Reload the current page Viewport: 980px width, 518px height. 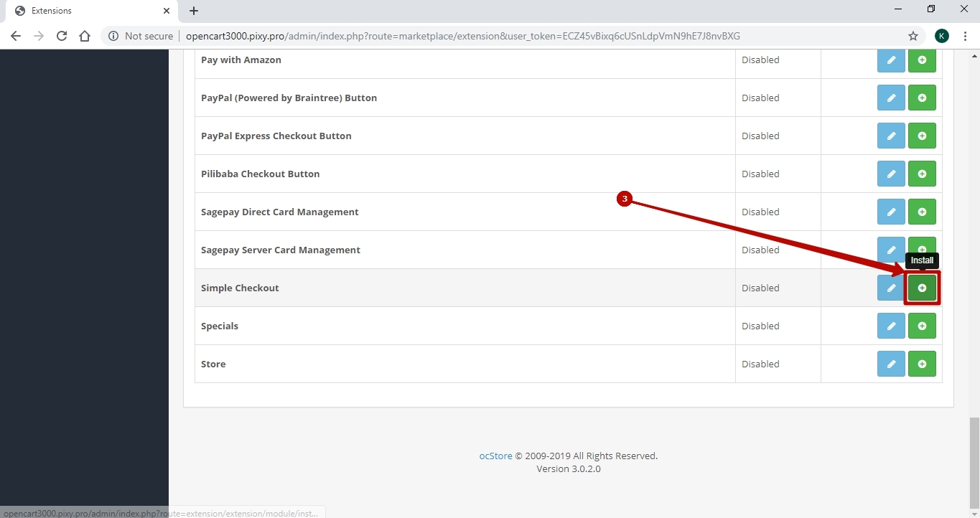(x=62, y=36)
